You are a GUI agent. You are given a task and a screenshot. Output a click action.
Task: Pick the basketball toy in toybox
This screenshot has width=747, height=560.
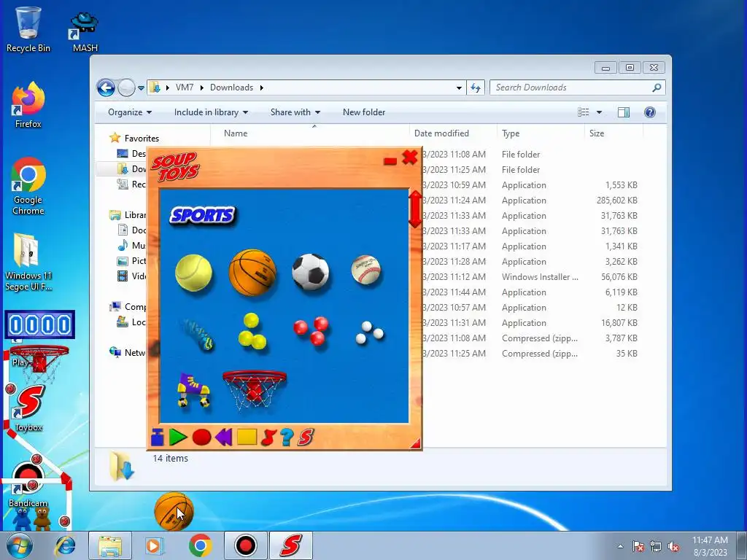pyautogui.click(x=252, y=273)
